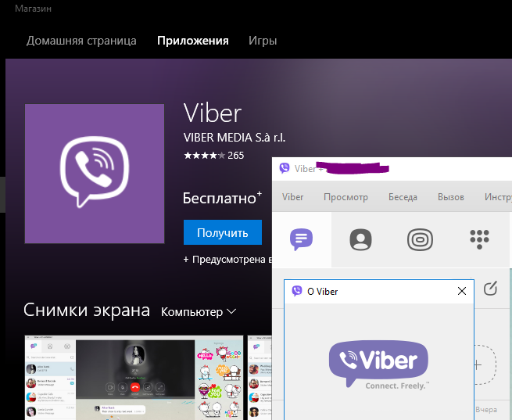Viewport: 512px width, 420px height.
Task: Expand the Компьютер device dropdown
Action: tap(199, 312)
